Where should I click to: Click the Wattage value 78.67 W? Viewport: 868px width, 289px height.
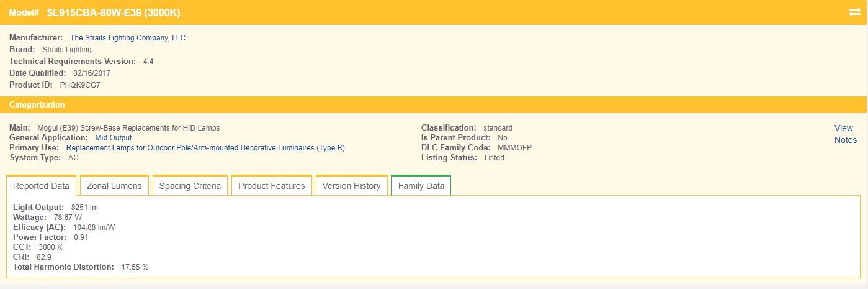(68, 218)
